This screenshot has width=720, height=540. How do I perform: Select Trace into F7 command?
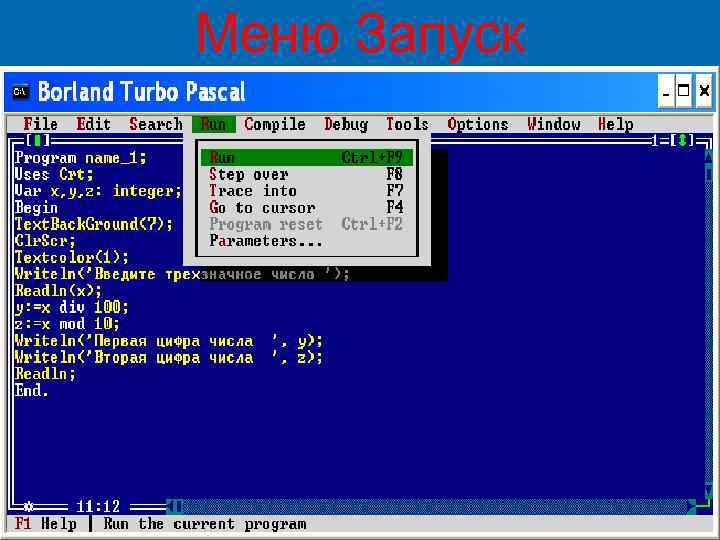click(307, 191)
